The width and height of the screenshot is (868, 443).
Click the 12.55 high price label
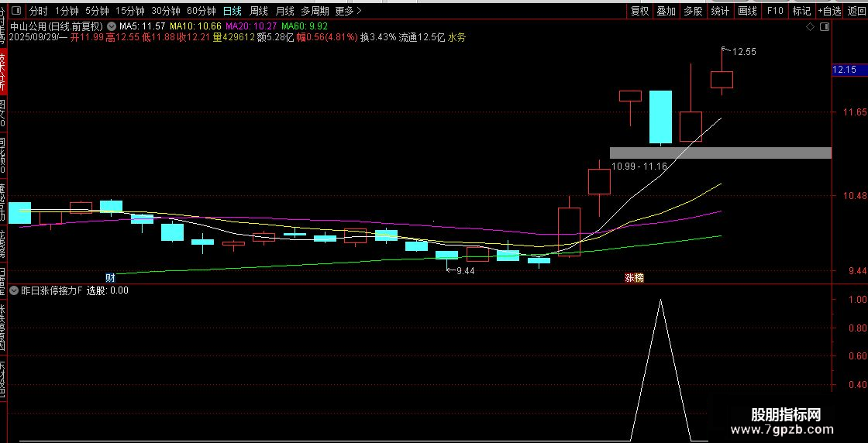(x=744, y=52)
